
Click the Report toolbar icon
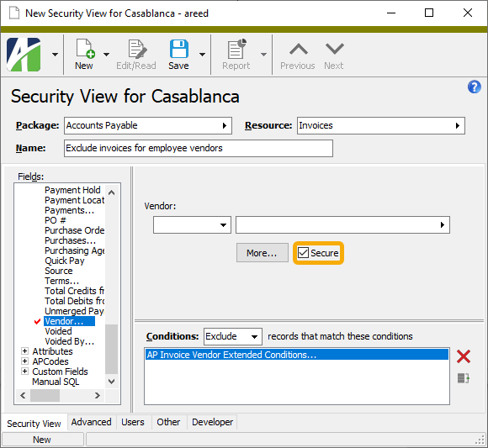236,49
